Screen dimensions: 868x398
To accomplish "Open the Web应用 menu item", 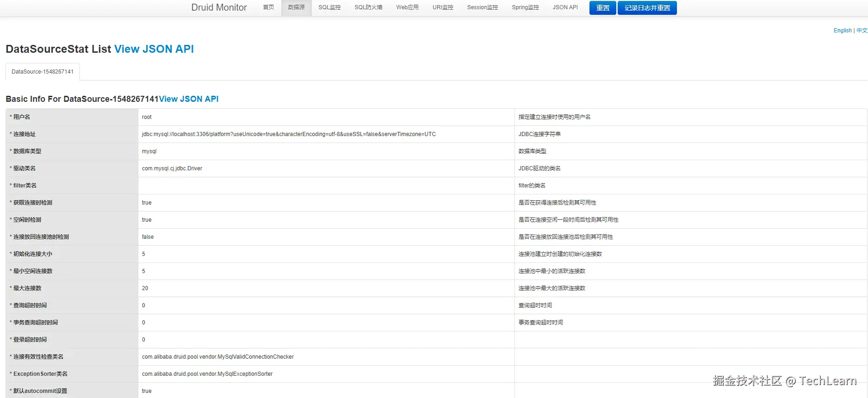I will tap(407, 7).
